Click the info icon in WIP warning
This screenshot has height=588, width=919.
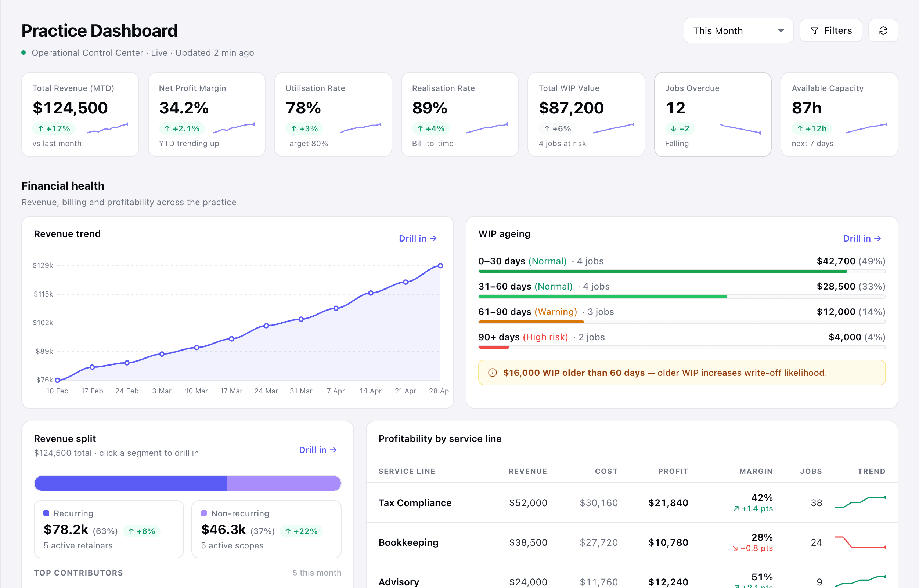point(493,373)
